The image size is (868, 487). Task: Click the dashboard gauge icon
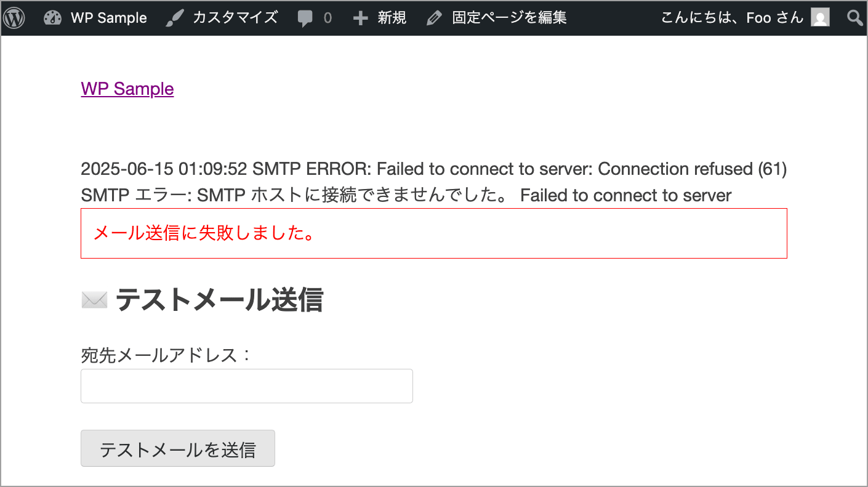point(53,18)
